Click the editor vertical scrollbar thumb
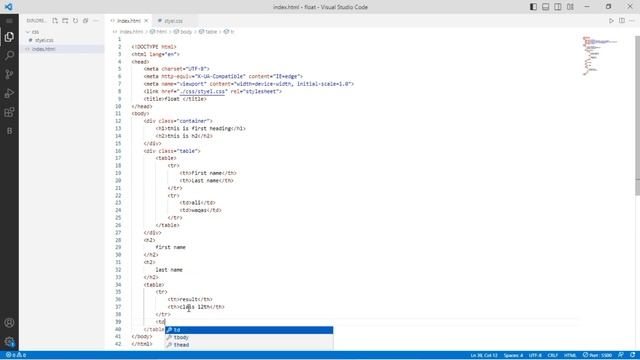 [637, 115]
